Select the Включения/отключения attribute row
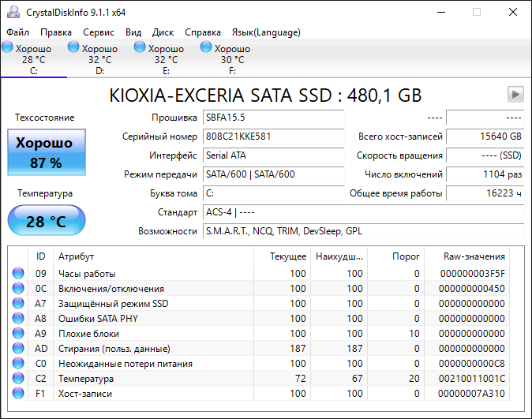Viewport: 532px width, 419px height. pyautogui.click(x=259, y=288)
